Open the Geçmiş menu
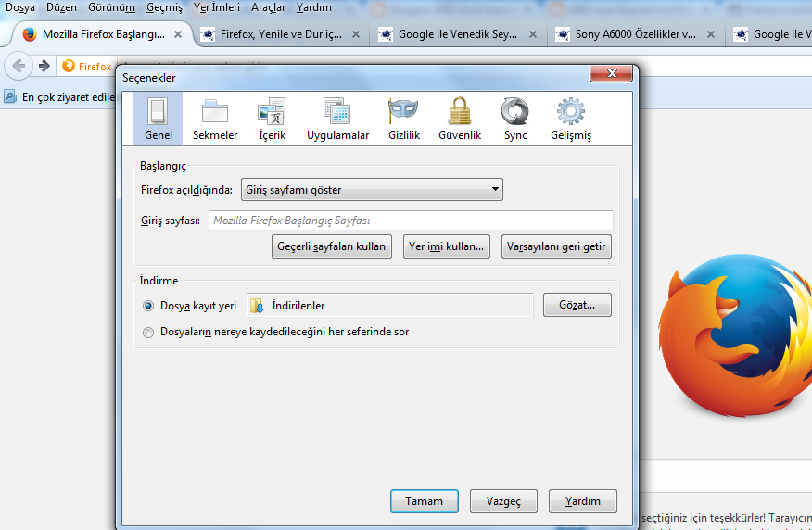 click(x=164, y=7)
